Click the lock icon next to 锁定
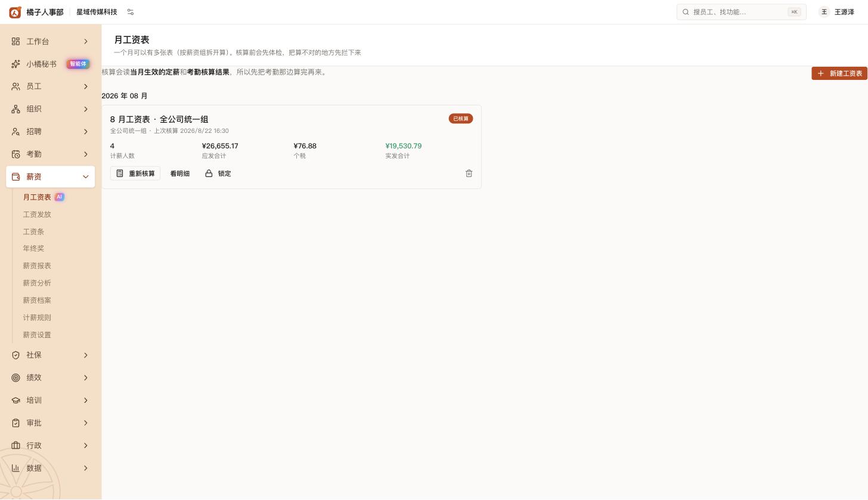The width and height of the screenshot is (868, 500). 209,173
